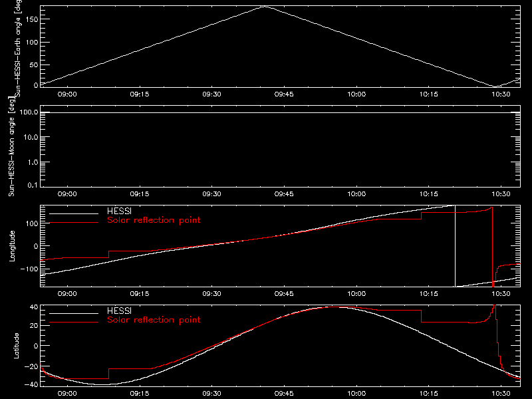The height and width of the screenshot is (399, 532).
Task: Click red legend line in Latitude panel
Action: (74, 323)
